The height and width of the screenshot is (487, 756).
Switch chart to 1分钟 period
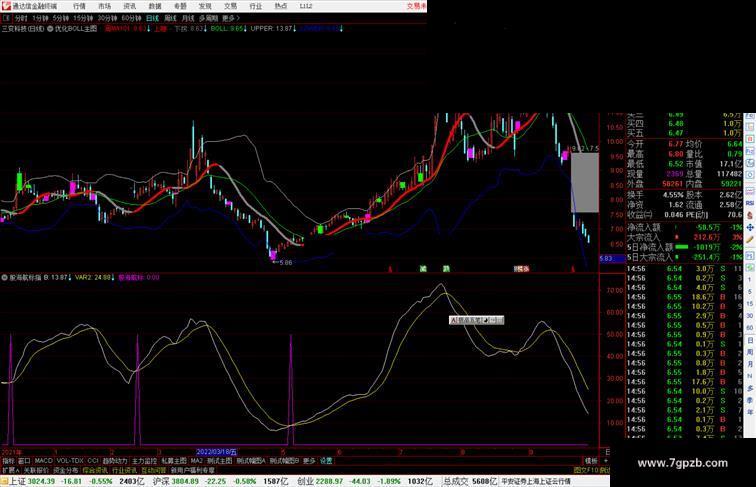pyautogui.click(x=40, y=18)
